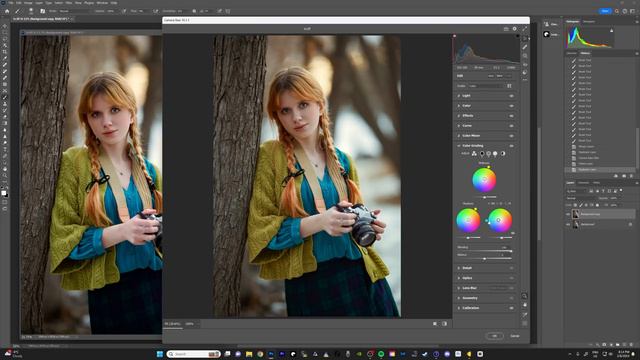This screenshot has width=640, height=360.
Task: Select the Global color grading view icon
Action: click(503, 153)
